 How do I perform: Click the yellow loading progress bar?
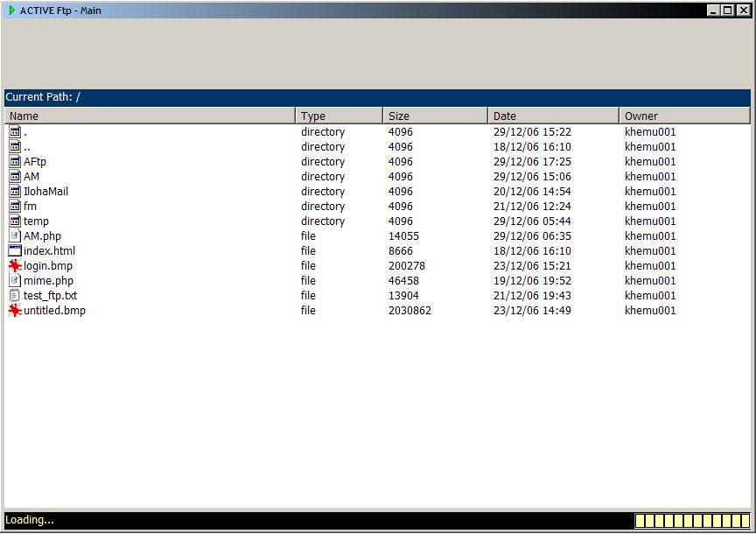691,521
